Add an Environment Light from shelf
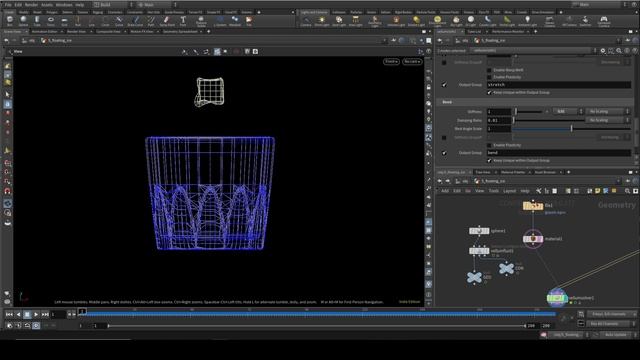640x360 pixels. coord(437,21)
